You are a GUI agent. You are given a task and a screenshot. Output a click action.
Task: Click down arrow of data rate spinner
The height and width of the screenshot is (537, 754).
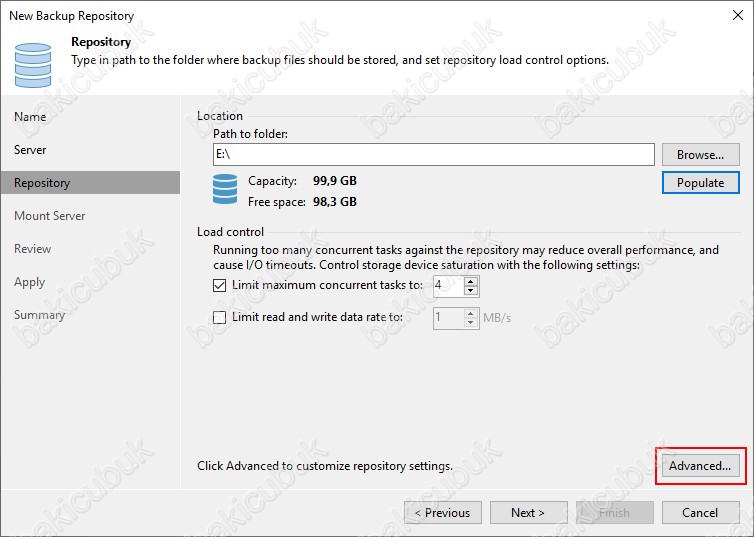click(x=471, y=322)
